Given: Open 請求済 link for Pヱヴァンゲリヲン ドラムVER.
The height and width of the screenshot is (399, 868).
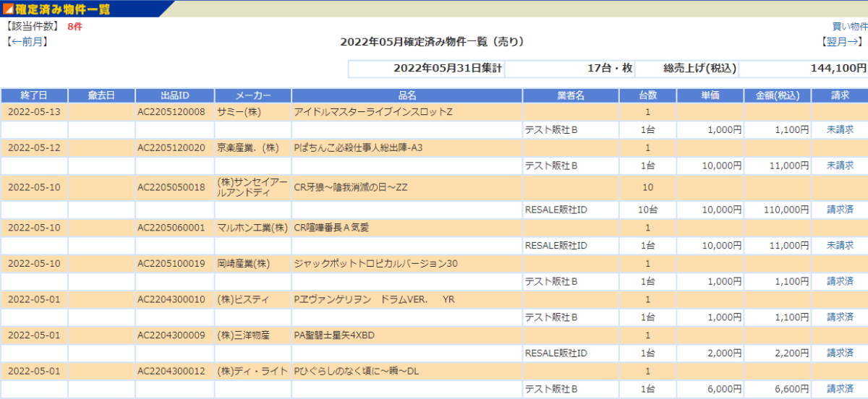Looking at the screenshot, I should click(840, 317).
